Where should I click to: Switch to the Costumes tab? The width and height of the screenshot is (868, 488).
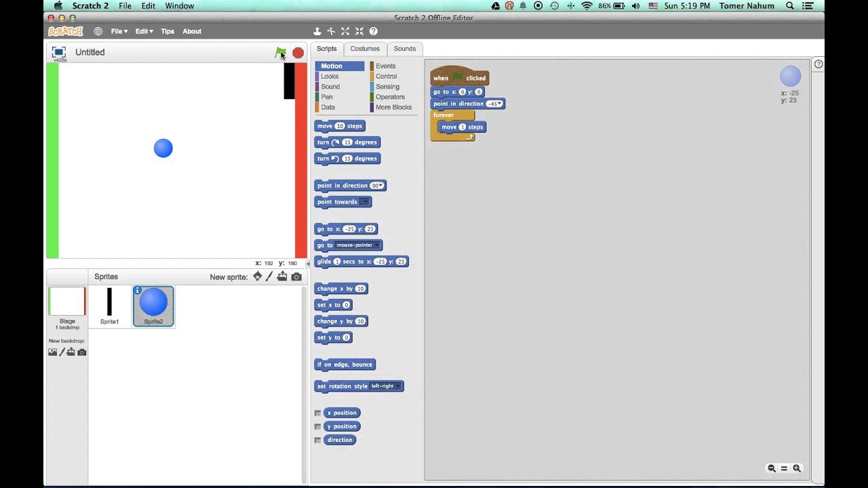coord(365,49)
